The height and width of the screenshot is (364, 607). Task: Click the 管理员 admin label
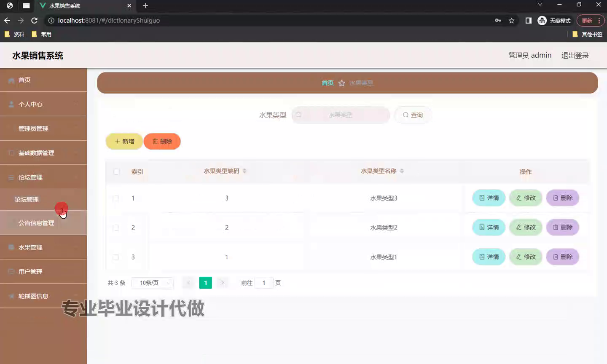coord(530,55)
